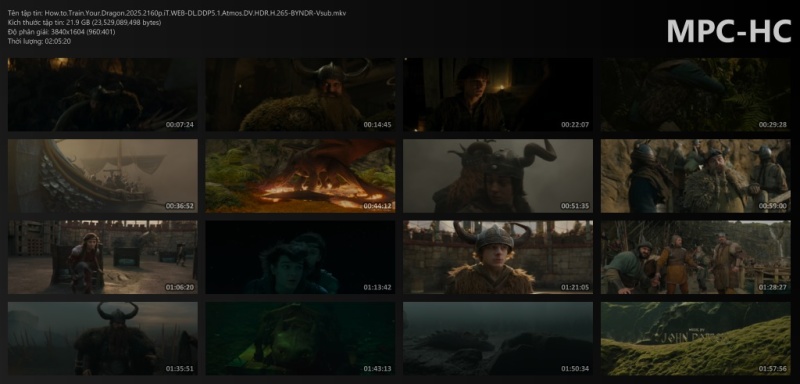Click the dark forest frame at 00:29:28
Screen dimensions: 800x384
click(695, 94)
